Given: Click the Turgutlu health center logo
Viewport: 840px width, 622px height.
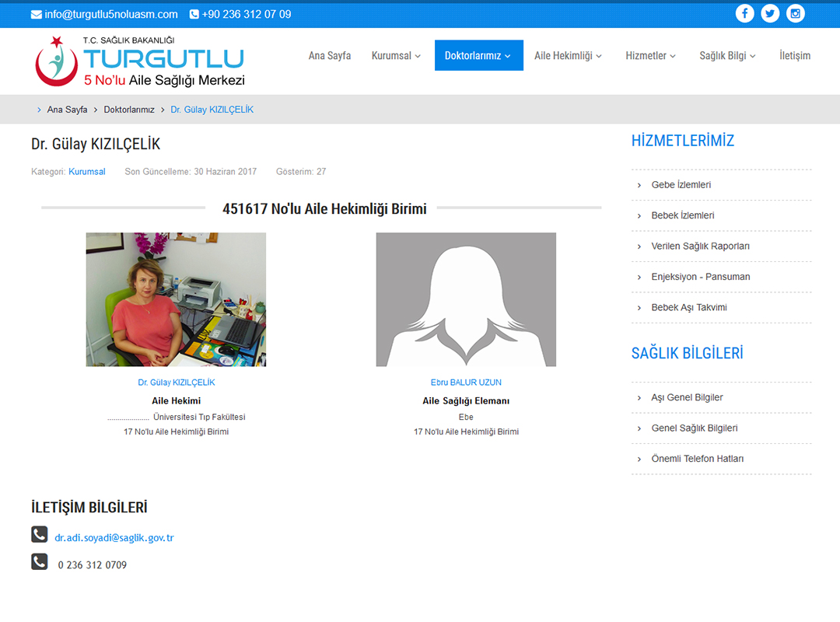Looking at the screenshot, I should pos(140,61).
